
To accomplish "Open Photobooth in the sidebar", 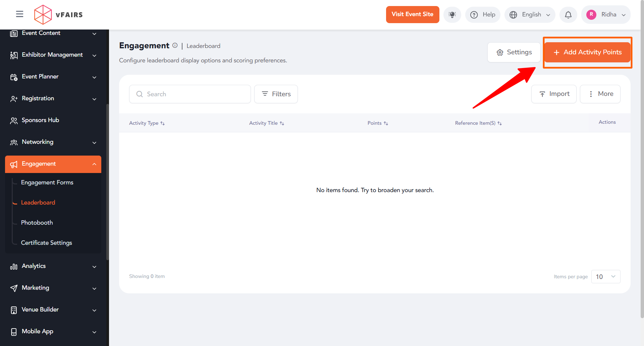I will 37,223.
